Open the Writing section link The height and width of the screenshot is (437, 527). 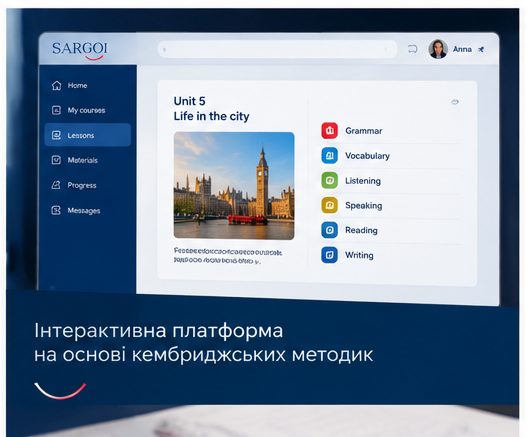click(x=359, y=255)
